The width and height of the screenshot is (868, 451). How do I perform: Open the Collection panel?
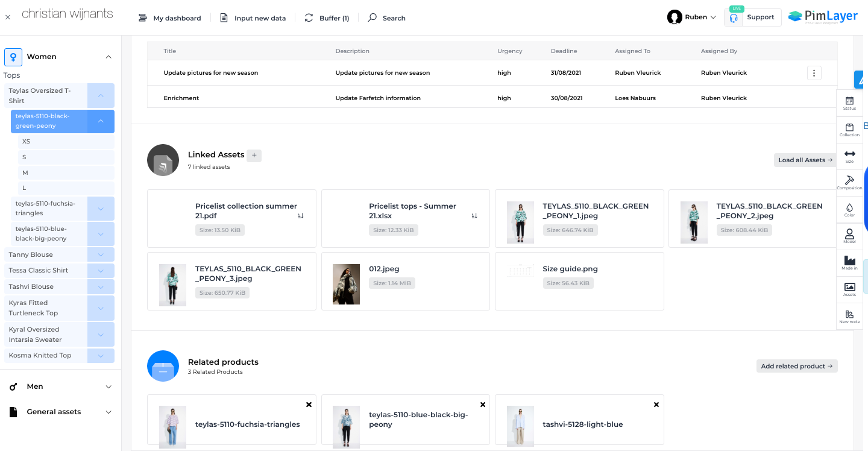coord(849,128)
